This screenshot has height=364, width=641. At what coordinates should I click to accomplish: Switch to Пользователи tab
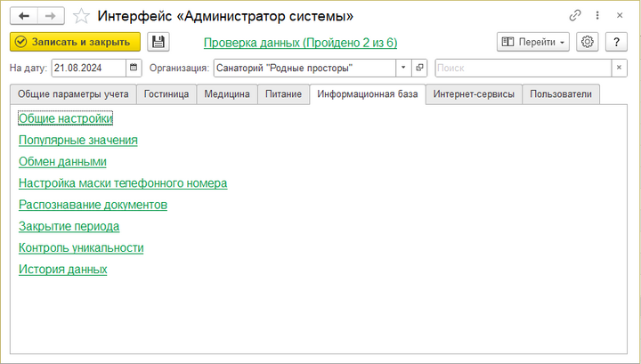tap(561, 94)
